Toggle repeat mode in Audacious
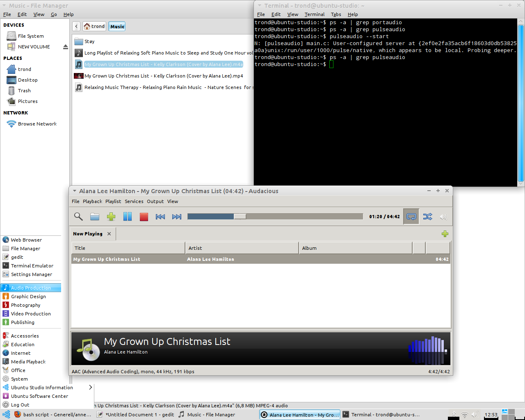525x420 pixels. point(411,217)
